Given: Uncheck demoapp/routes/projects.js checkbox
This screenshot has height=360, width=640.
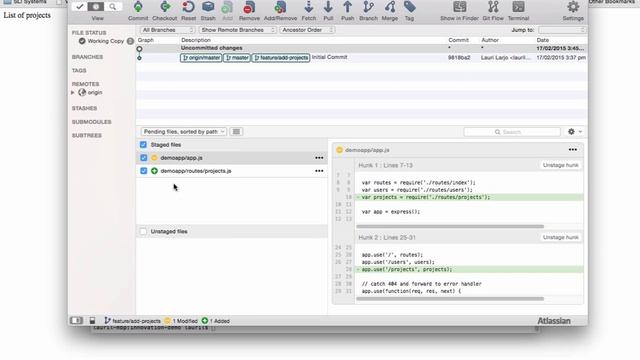Looking at the screenshot, I should coord(143,171).
